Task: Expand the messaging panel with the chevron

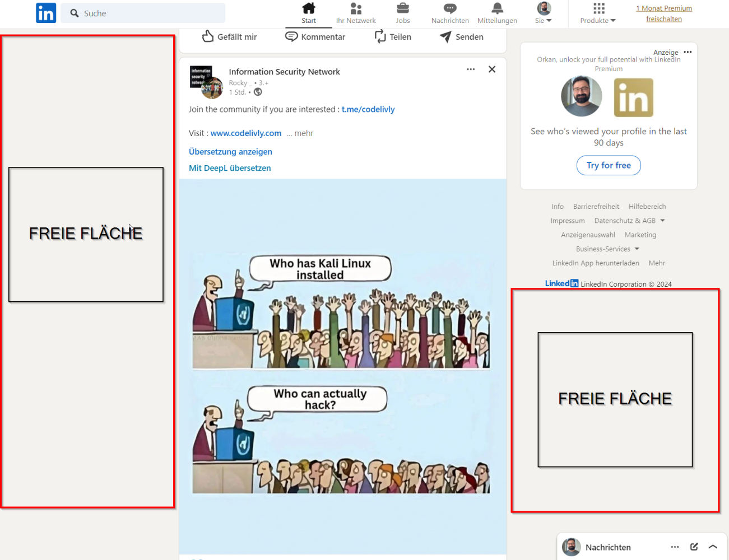Action: pyautogui.click(x=713, y=547)
